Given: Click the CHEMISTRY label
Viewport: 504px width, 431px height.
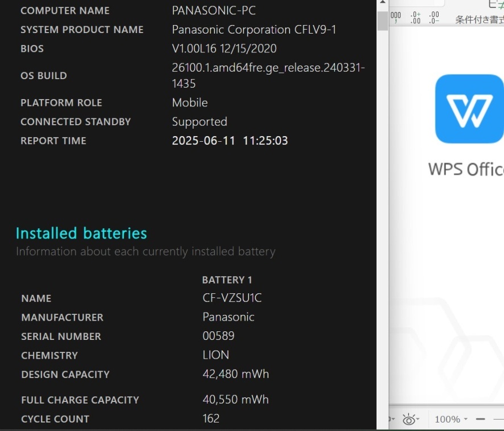Looking at the screenshot, I should 49,355.
